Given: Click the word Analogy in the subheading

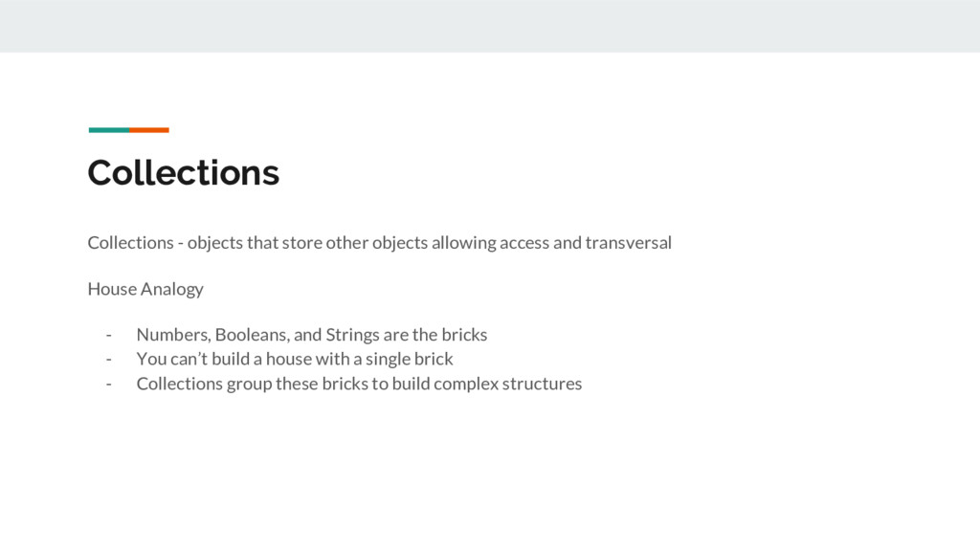Looking at the screenshot, I should pos(172,289).
